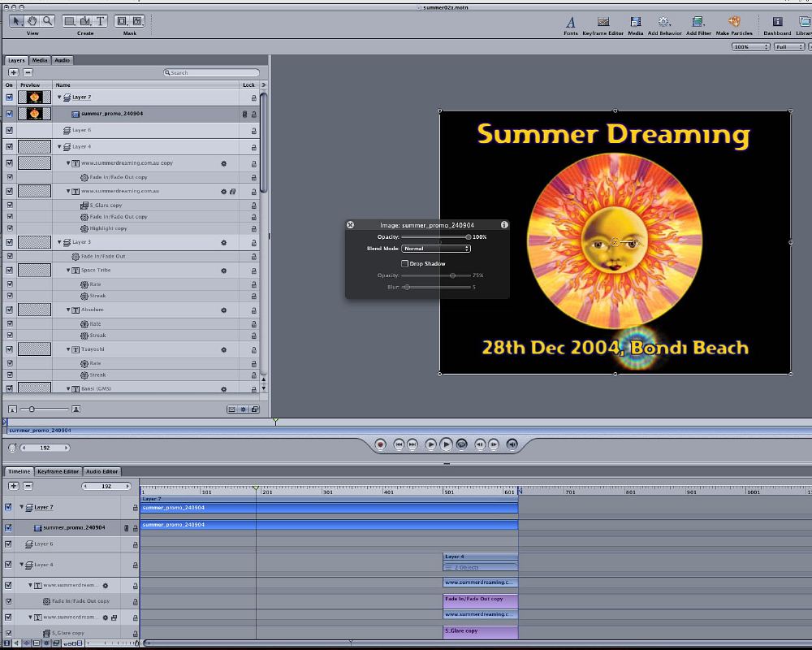
Task: Switch to the Media tab
Action: 40,60
